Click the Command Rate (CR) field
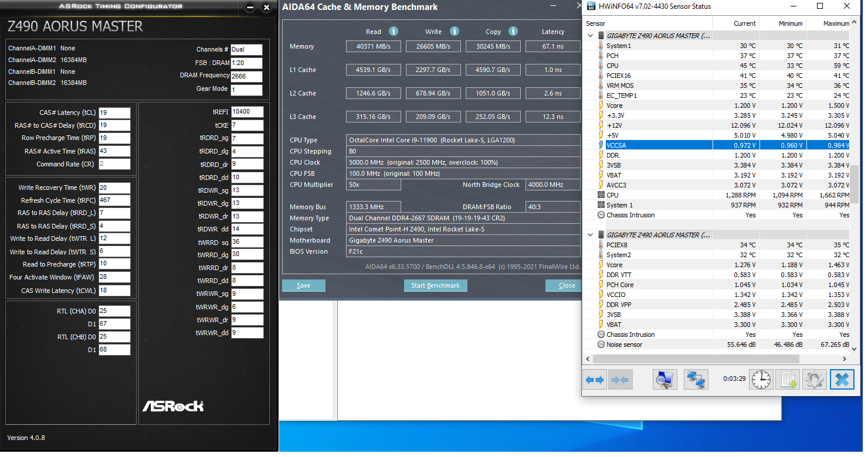Viewport: 868px width, 457px height. [114, 164]
